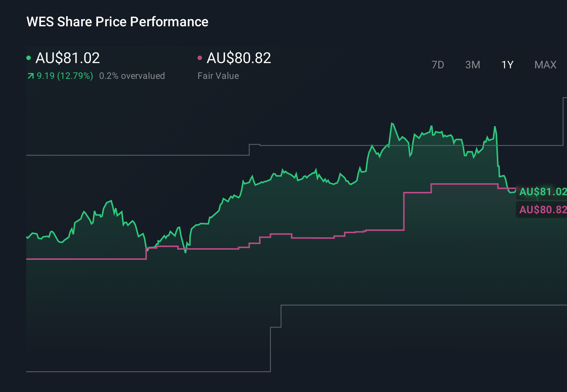Click the chart peak near the highest point
This screenshot has width=567, height=392.
[x=393, y=122]
